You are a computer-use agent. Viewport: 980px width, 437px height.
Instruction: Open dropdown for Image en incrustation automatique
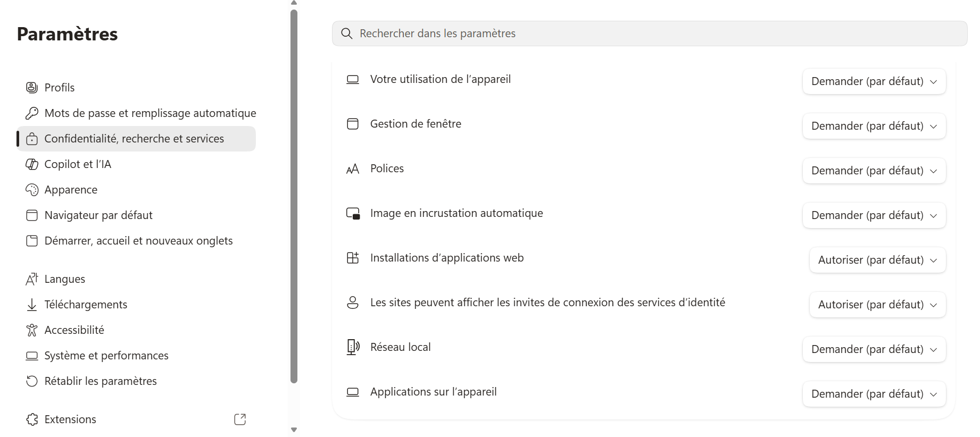click(x=874, y=215)
